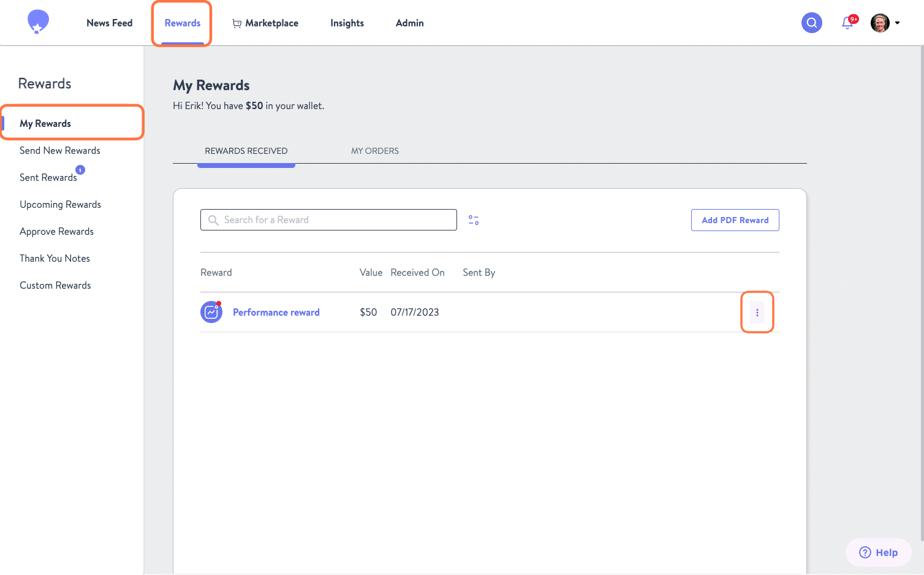The image size is (924, 575).
Task: Open Custom Rewards in the sidebar
Action: (x=55, y=285)
